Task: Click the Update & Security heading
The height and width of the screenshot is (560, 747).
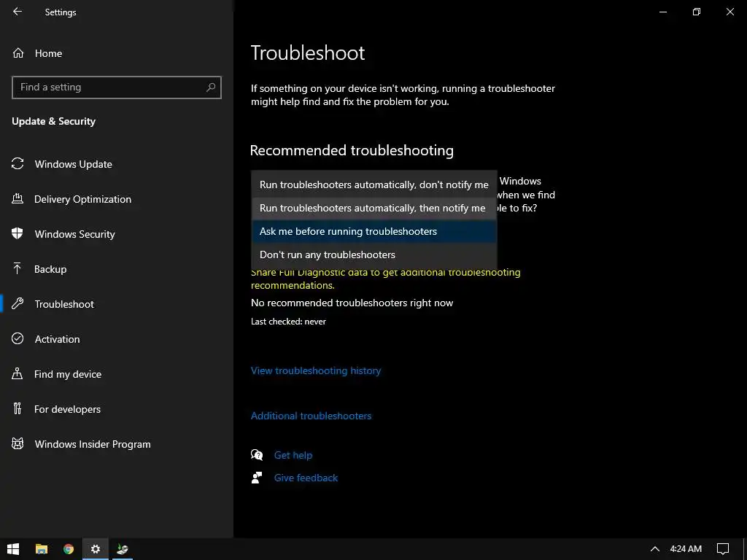Action: [53, 121]
